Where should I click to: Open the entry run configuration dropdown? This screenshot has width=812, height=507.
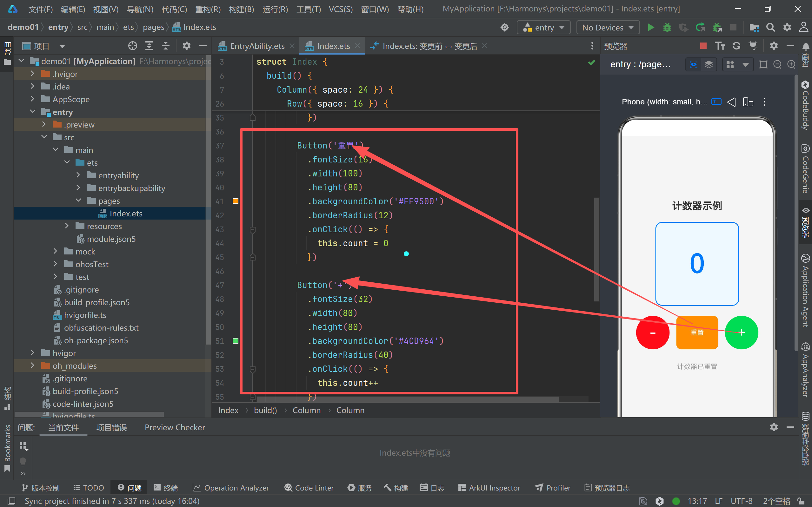pos(543,28)
